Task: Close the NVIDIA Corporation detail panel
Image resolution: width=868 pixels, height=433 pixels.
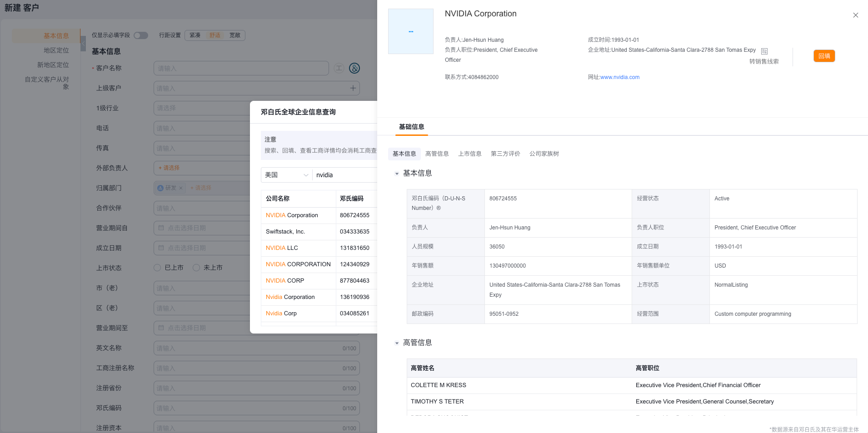Action: (855, 15)
